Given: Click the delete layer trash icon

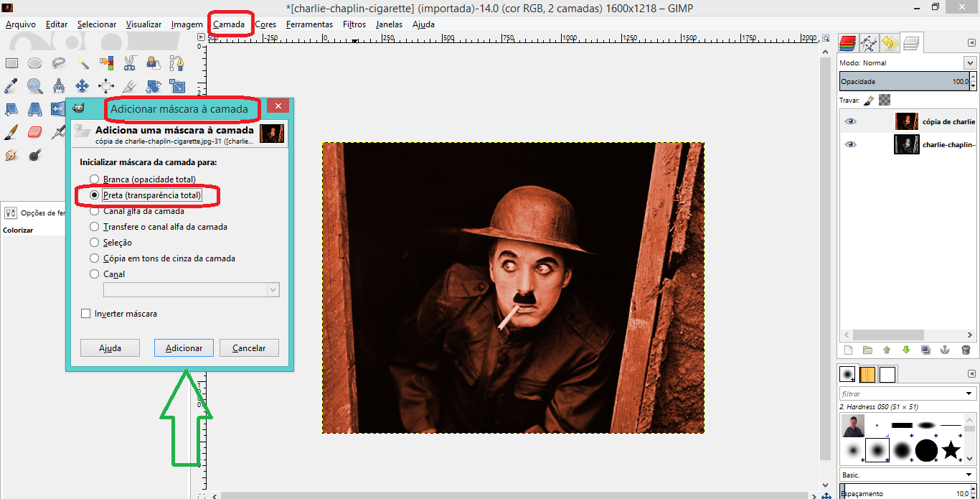Looking at the screenshot, I should (x=966, y=350).
